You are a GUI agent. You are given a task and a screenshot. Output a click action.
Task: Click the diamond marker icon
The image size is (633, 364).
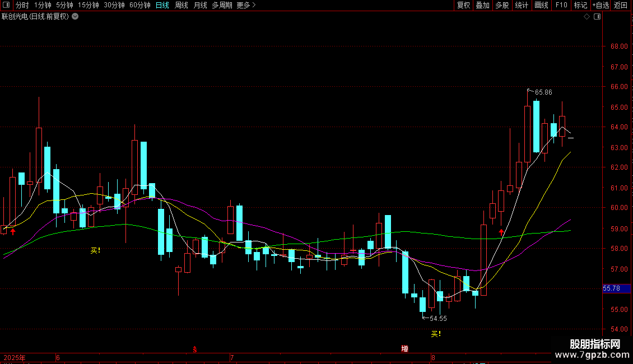coord(587,17)
